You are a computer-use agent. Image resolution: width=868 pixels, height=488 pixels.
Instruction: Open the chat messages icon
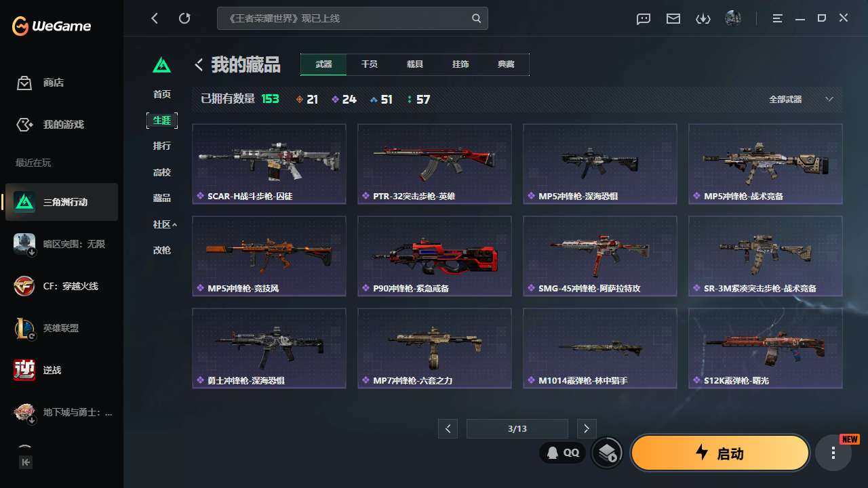644,18
